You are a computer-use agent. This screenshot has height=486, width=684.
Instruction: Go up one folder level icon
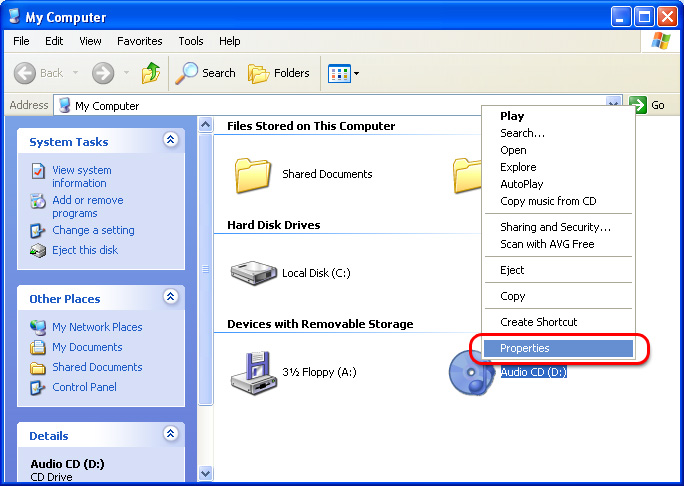coord(151,73)
